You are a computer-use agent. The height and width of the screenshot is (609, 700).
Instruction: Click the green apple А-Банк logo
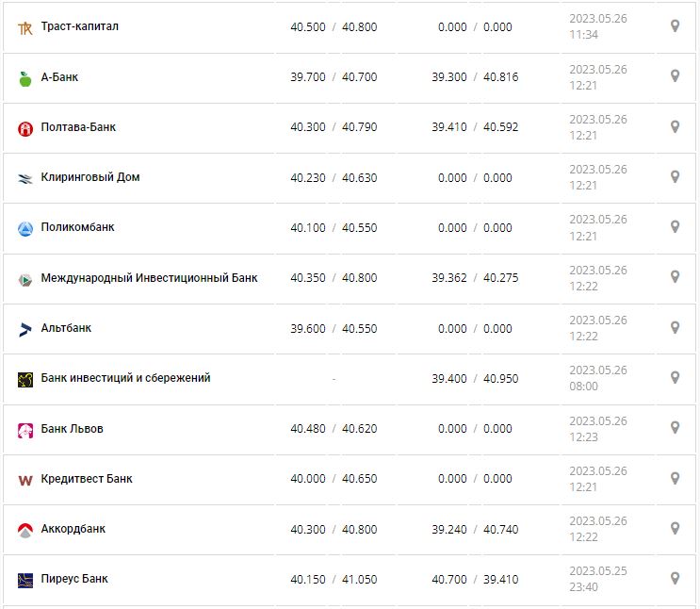pyautogui.click(x=25, y=78)
